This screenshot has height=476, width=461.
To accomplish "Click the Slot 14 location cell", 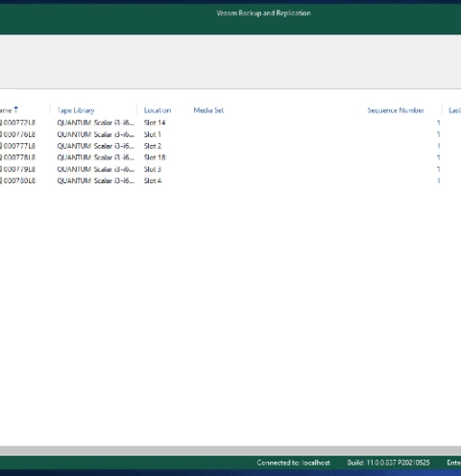I will click(155, 123).
